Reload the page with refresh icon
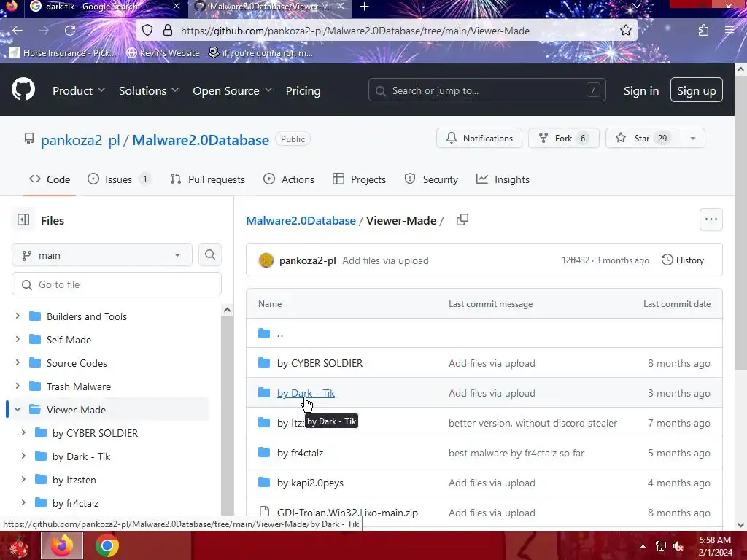This screenshot has height=560, width=747. tap(70, 31)
